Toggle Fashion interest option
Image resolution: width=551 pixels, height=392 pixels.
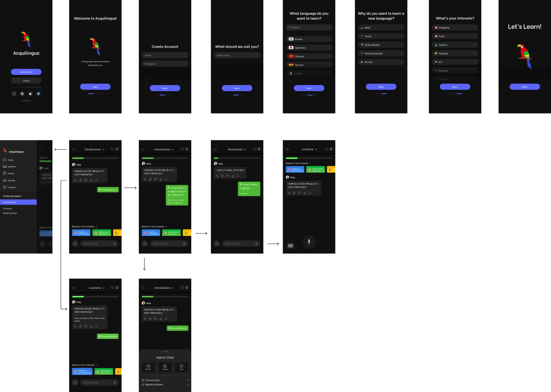tap(455, 45)
